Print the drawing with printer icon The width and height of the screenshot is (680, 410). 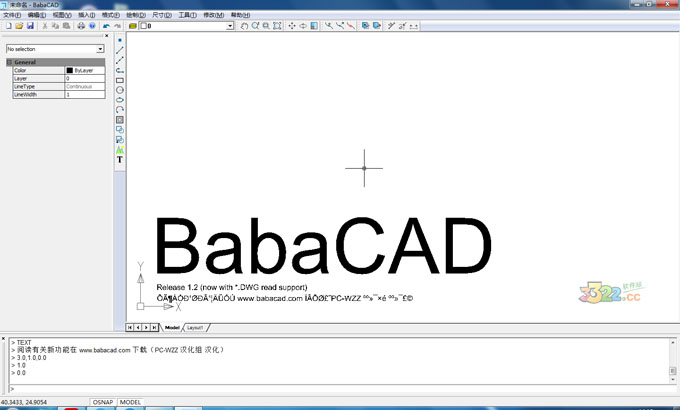click(x=81, y=26)
